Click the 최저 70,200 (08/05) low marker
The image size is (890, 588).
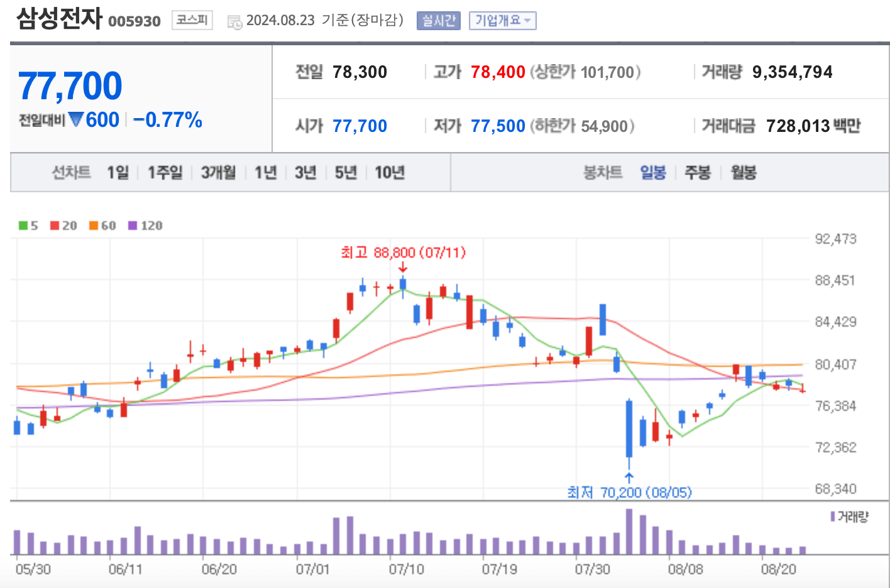pos(629,492)
